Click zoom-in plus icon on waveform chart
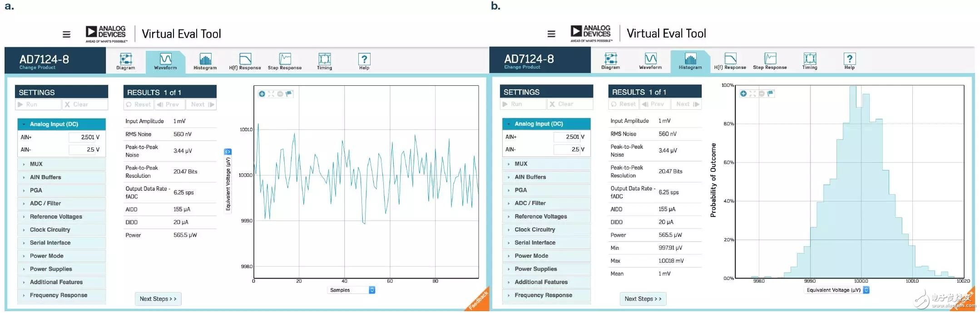 [x=262, y=94]
